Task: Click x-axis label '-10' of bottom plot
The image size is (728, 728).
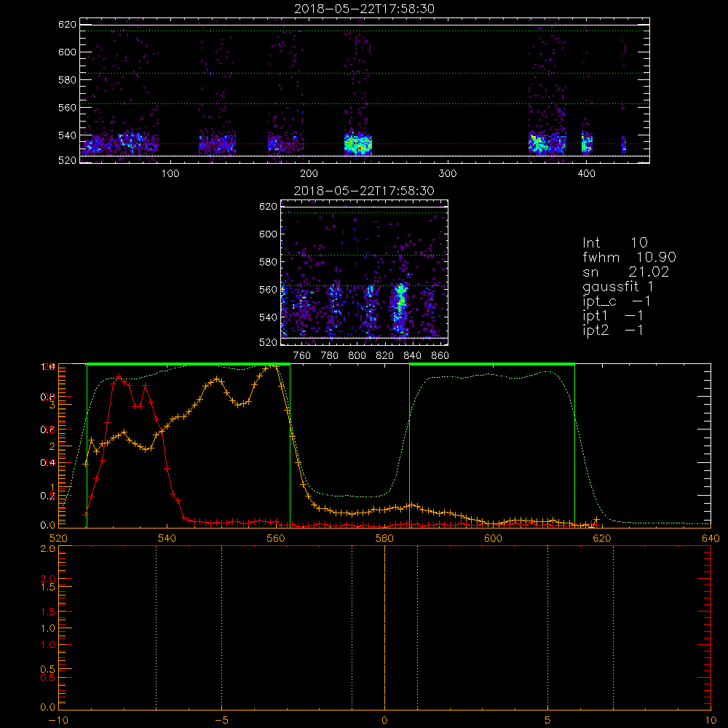Action: tap(58, 721)
